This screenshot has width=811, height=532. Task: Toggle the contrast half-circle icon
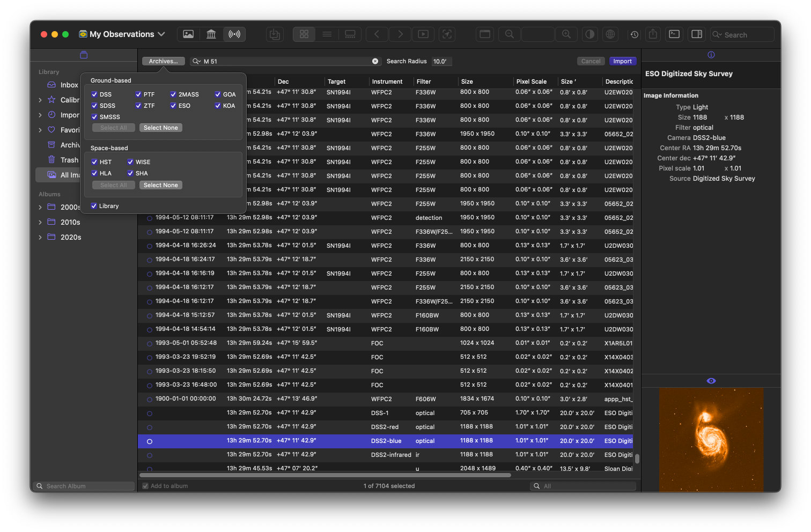click(590, 34)
